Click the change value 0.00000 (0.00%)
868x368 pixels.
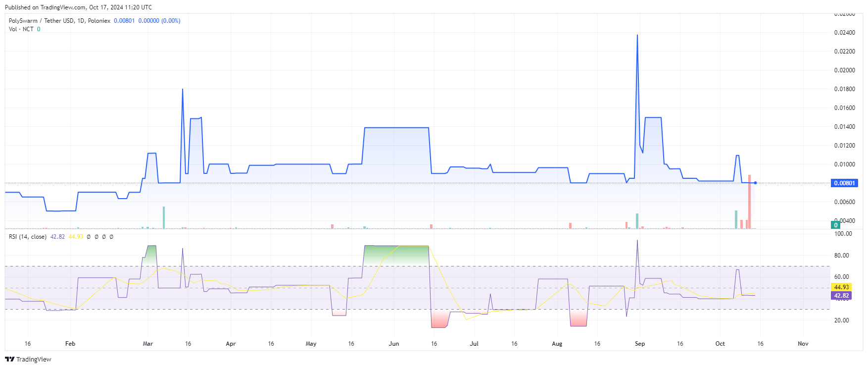(159, 21)
